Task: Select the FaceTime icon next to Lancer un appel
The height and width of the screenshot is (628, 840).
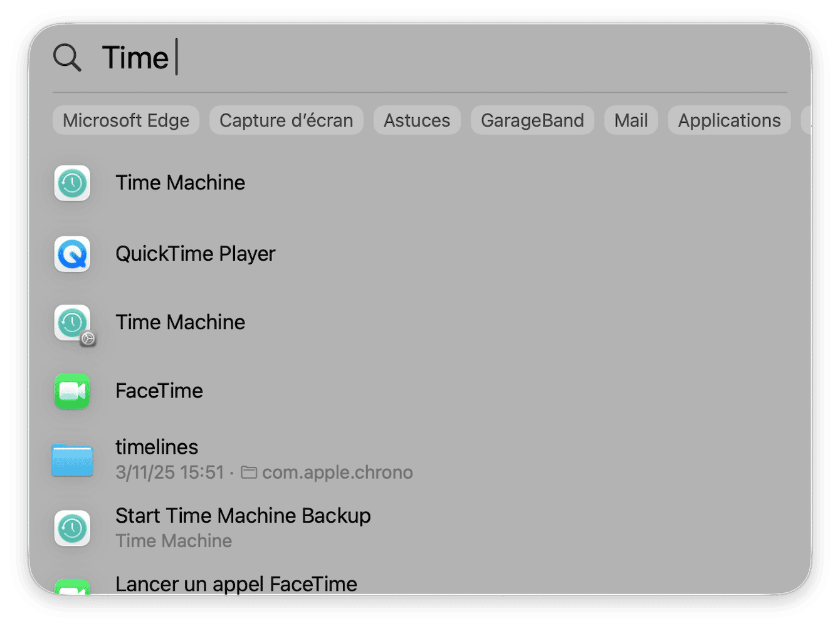Action: click(72, 588)
